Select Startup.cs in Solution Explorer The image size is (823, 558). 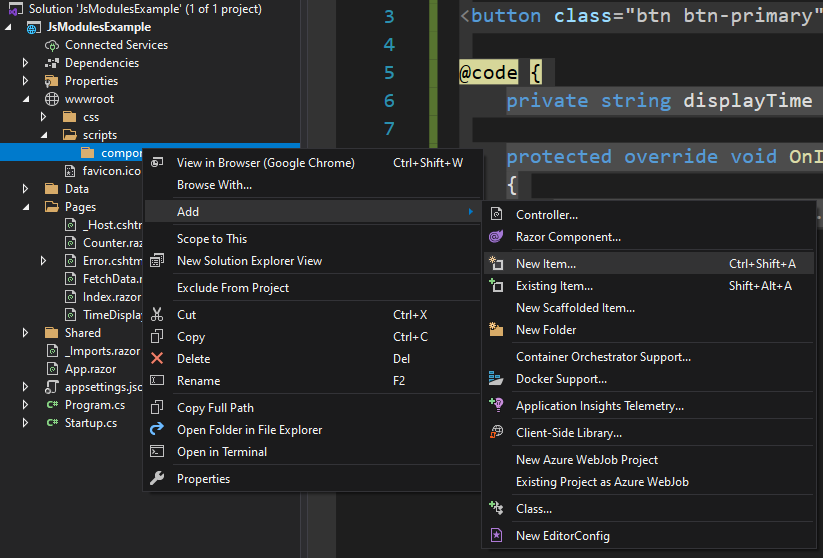click(90, 423)
